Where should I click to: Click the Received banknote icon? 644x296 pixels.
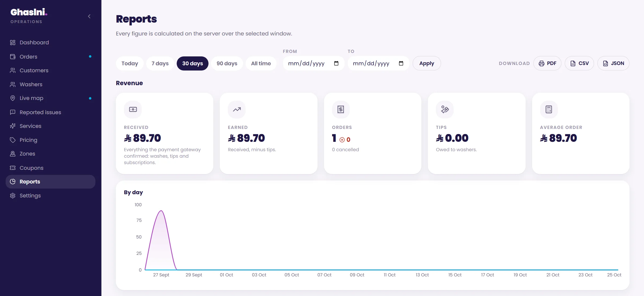(133, 110)
